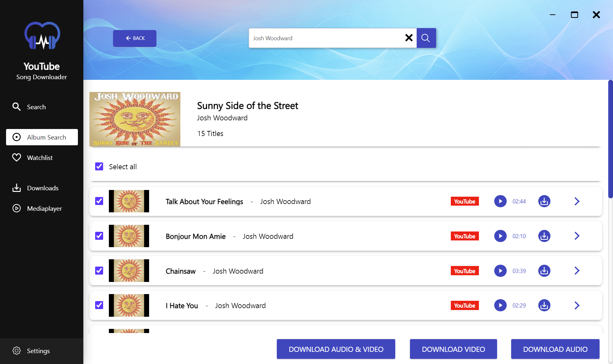Click the 02:44 duration text
The width and height of the screenshot is (613, 364).
point(519,201)
